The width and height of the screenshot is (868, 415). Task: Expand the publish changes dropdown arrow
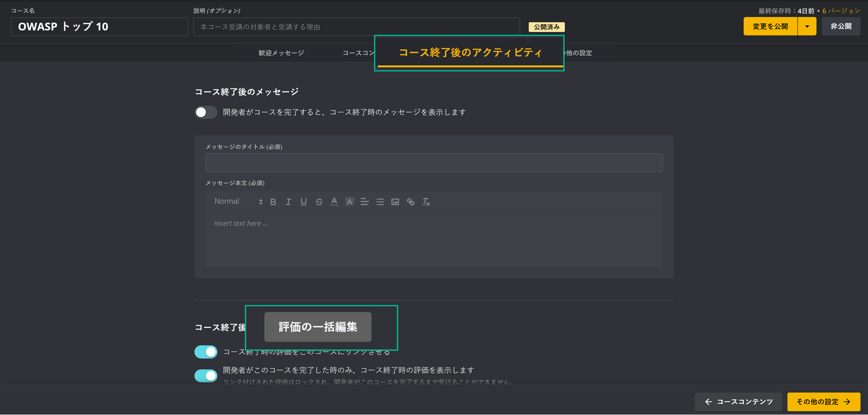[x=807, y=27]
